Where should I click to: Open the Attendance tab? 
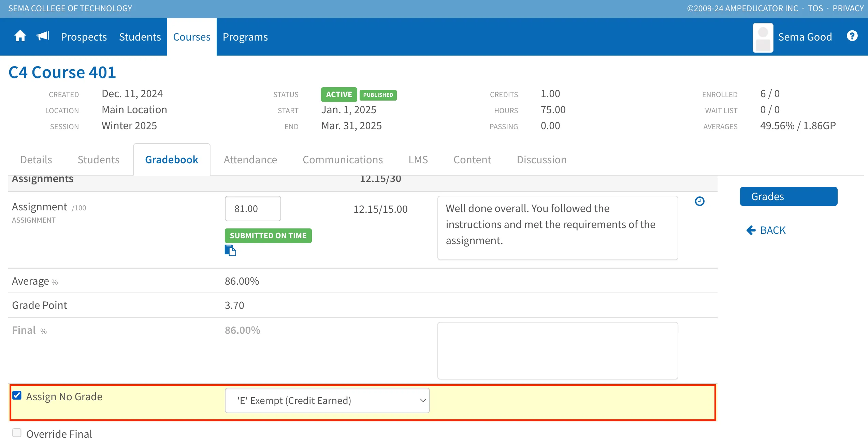[250, 160]
